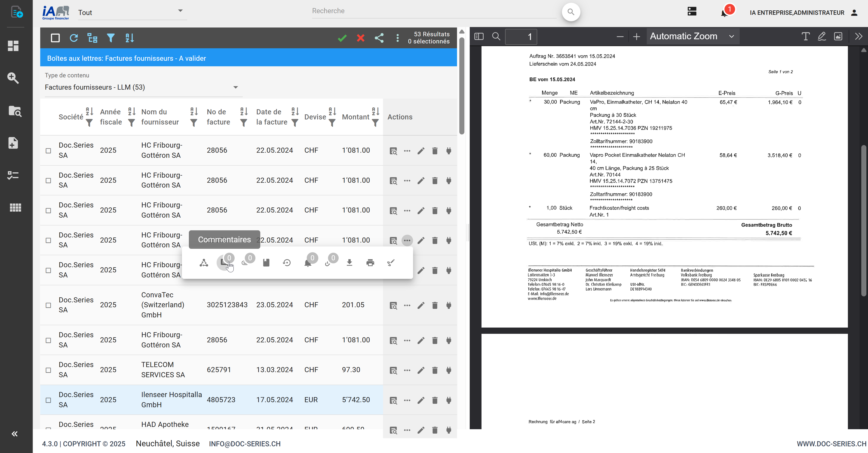868x453 pixels.
Task: Toggle PDF viewer sidebar panel
Action: click(x=478, y=36)
